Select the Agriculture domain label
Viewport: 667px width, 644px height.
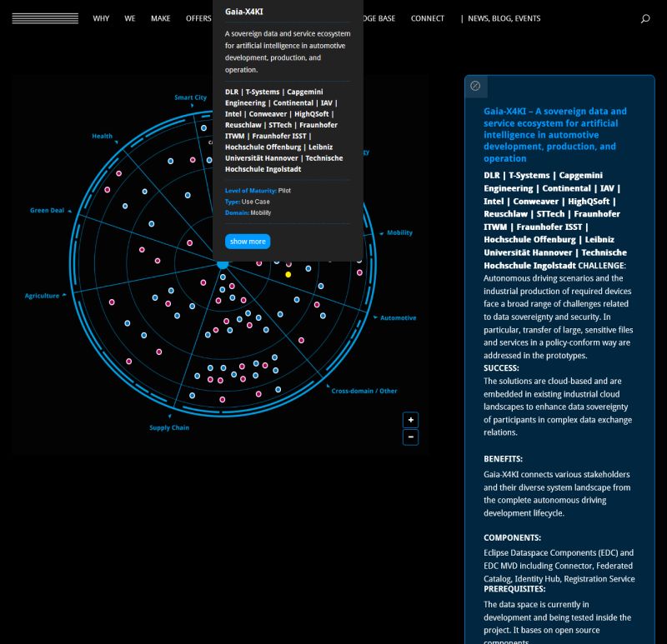(x=42, y=296)
